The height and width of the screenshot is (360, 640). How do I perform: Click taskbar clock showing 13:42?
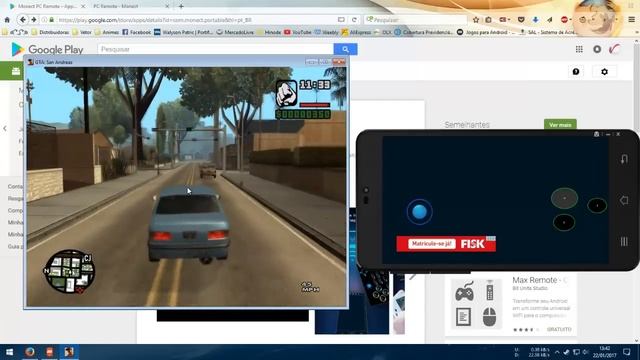coord(604,352)
